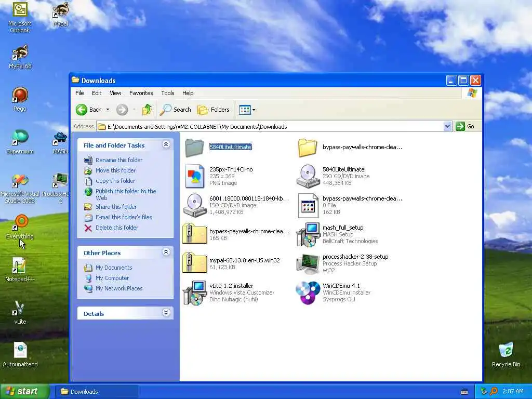Click Rename this folder
Screen dimensions: 532x399
[x=119, y=160]
